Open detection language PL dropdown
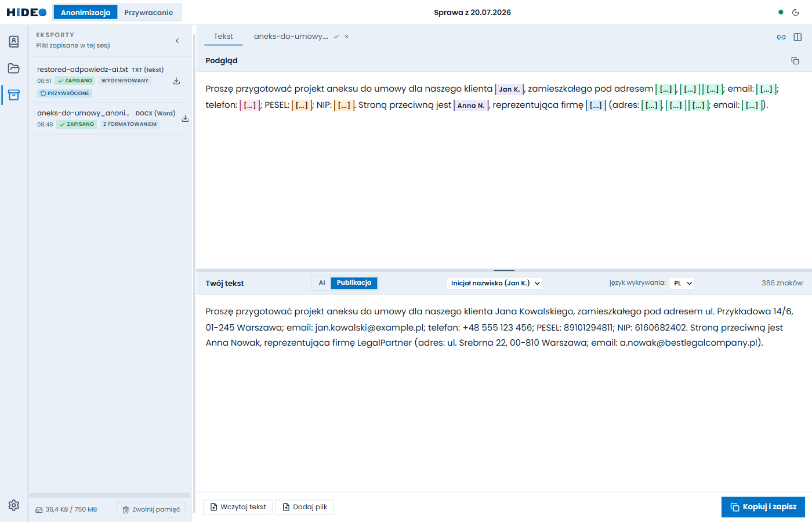 click(x=682, y=283)
